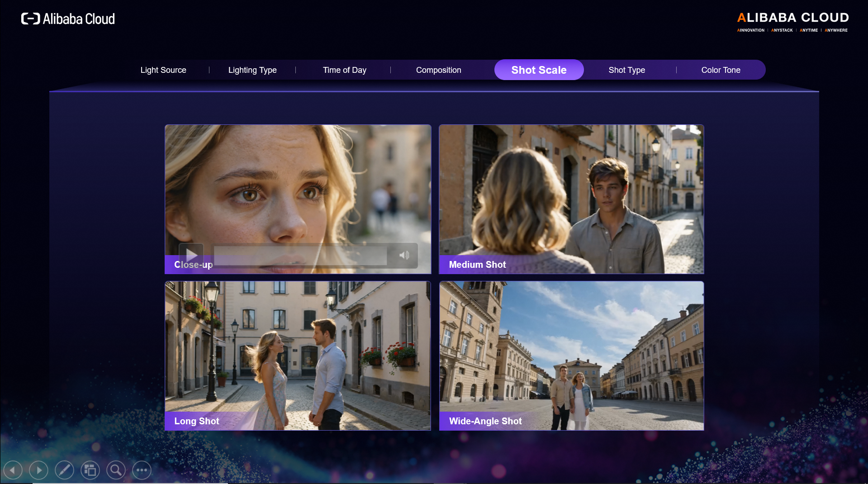Open the Wide-Angle Shot video thumbnail
The image size is (868, 484).
tap(571, 356)
